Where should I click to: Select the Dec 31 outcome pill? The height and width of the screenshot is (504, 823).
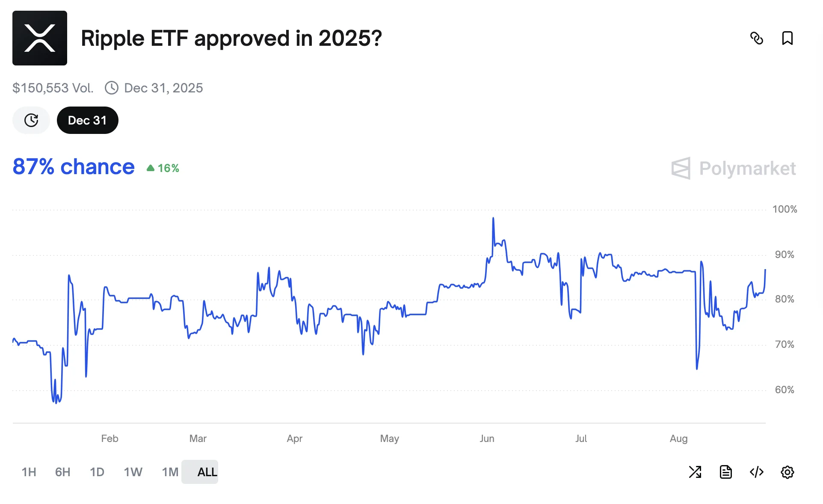coord(87,120)
